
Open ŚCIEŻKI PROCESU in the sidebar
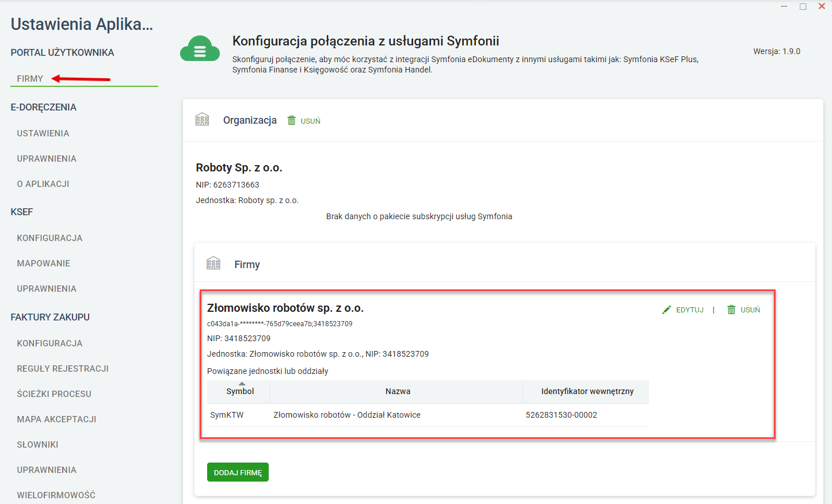[x=54, y=394]
